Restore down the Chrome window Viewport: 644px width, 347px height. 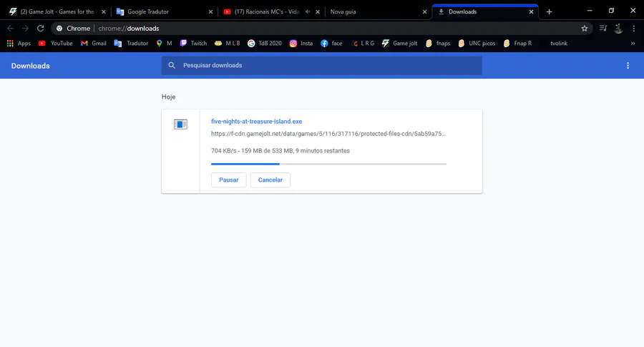611,11
